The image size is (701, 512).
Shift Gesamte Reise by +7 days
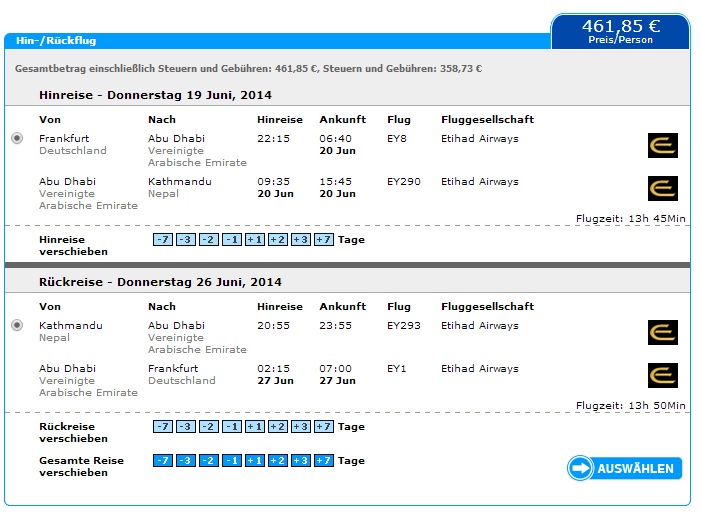tap(324, 461)
